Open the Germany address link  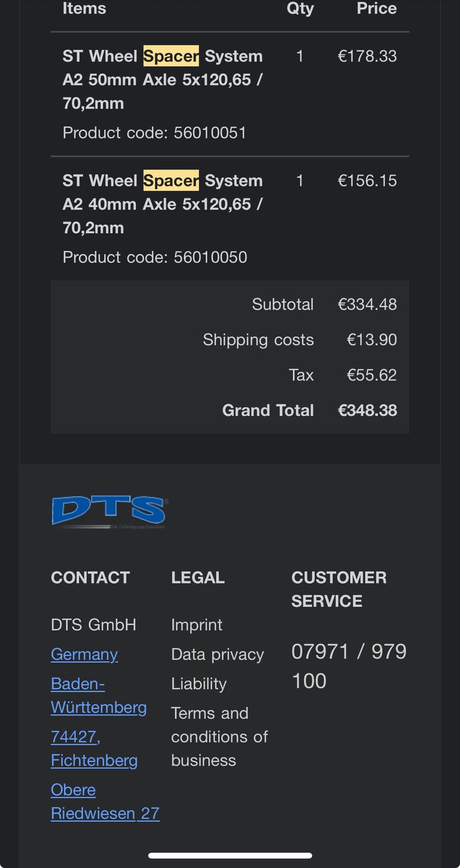[84, 654]
